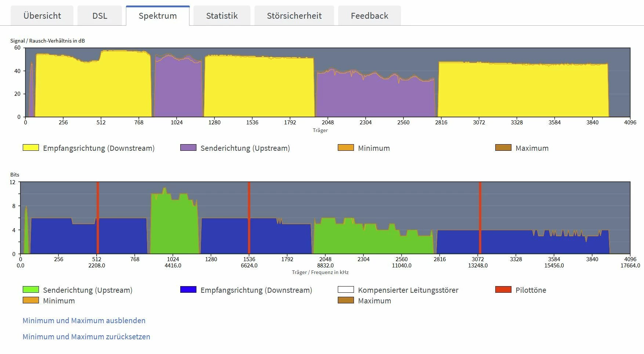Click the brown Maximum swatch in Bits legend
The image size is (644, 354).
pyautogui.click(x=346, y=300)
